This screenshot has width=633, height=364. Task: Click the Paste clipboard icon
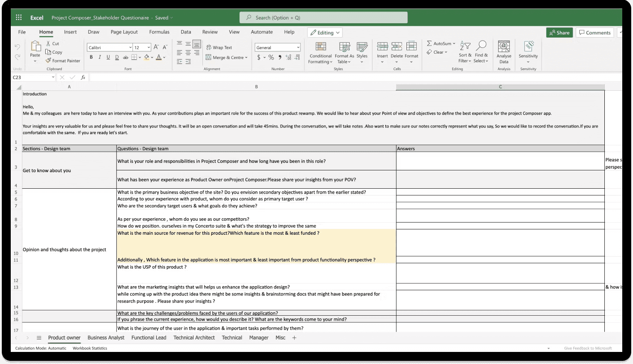[35, 46]
